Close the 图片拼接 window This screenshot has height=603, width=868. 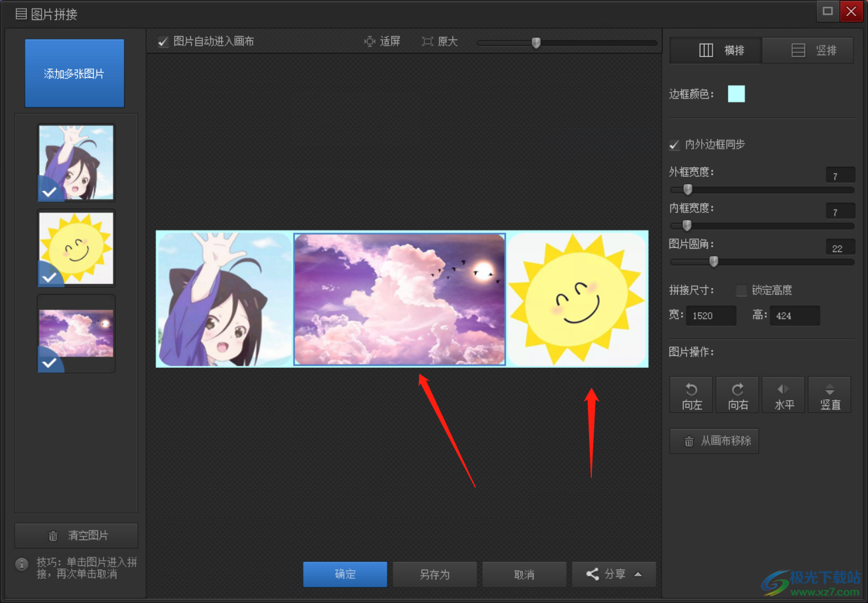click(x=851, y=11)
